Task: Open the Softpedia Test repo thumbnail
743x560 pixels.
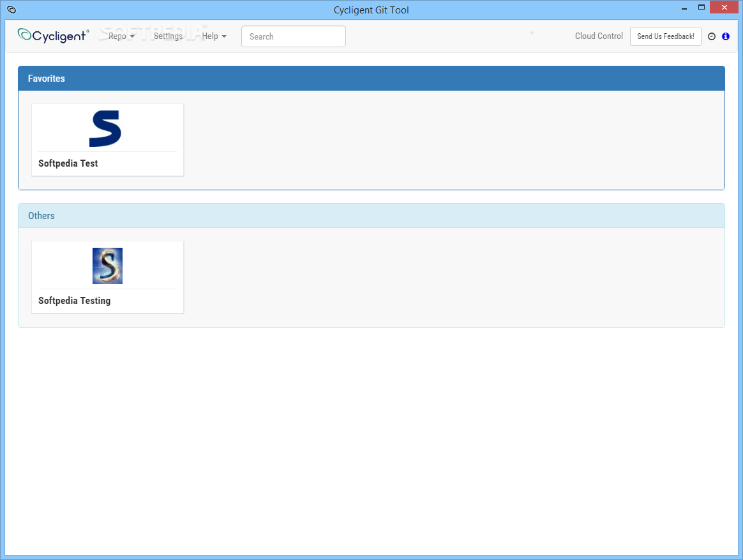Action: click(x=105, y=128)
